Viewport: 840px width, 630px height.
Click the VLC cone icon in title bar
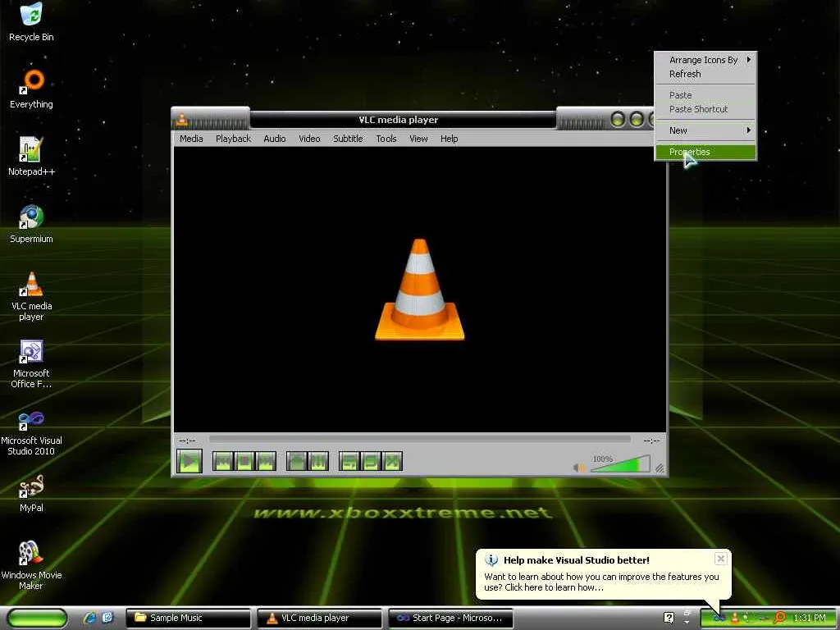tap(181, 120)
